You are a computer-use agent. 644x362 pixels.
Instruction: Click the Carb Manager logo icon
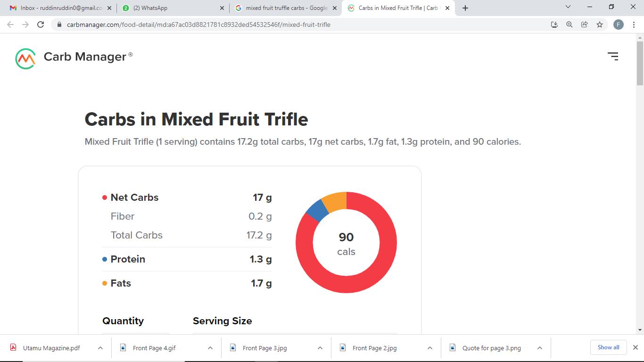pos(25,58)
